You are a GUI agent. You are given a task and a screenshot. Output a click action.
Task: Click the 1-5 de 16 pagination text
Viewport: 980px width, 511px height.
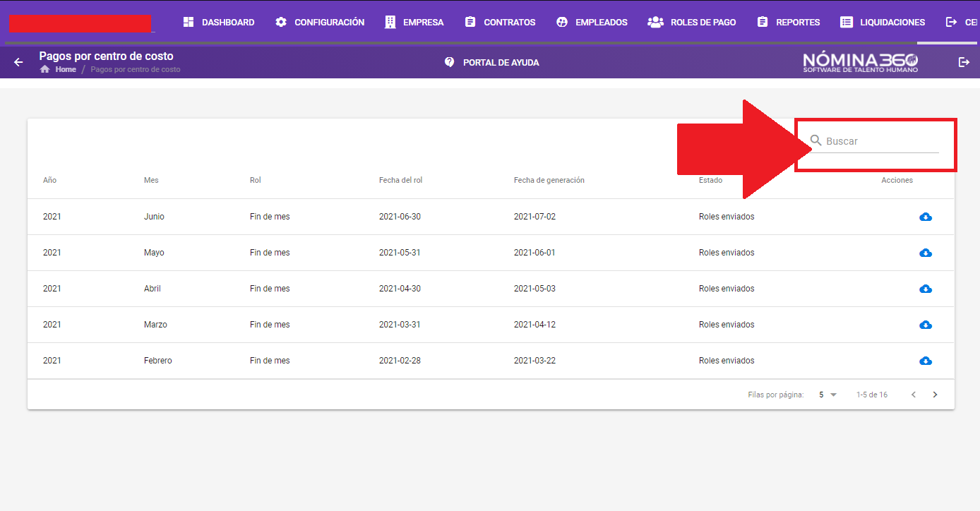(x=872, y=395)
